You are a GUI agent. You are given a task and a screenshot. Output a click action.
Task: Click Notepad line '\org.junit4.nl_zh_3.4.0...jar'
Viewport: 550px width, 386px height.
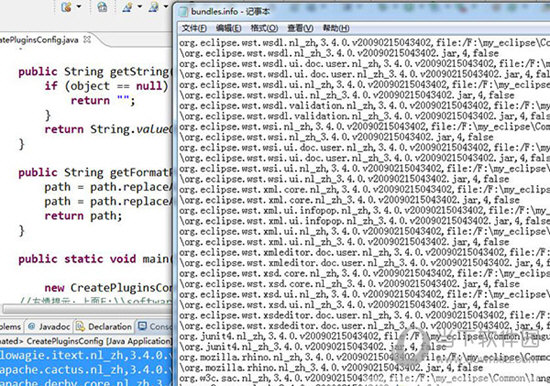tap(313, 347)
